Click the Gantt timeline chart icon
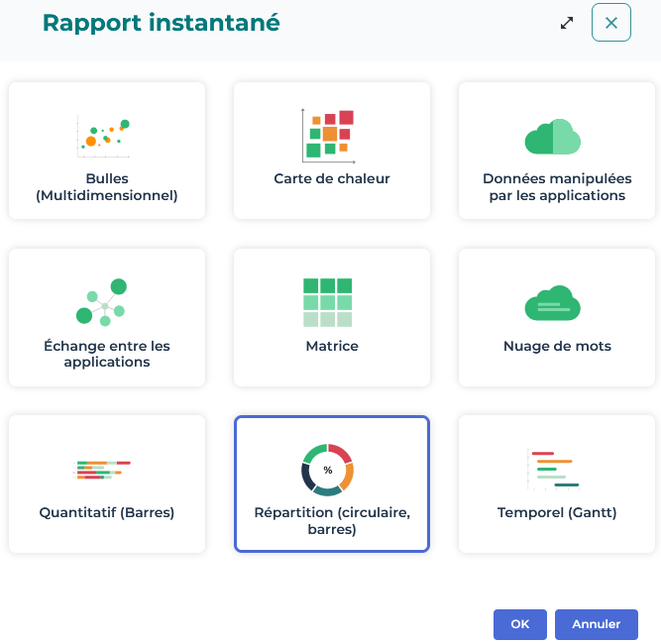Image resolution: width=661 pixels, height=644 pixels. click(552, 470)
